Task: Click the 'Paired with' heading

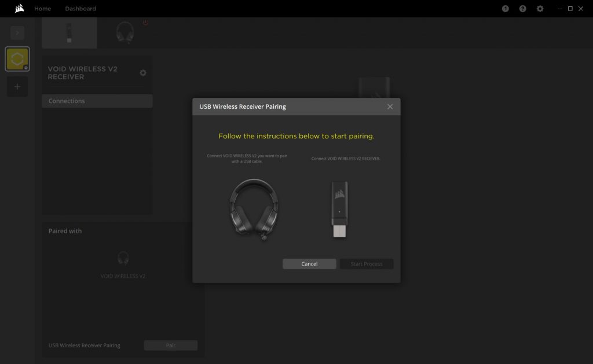Action: 65,231
